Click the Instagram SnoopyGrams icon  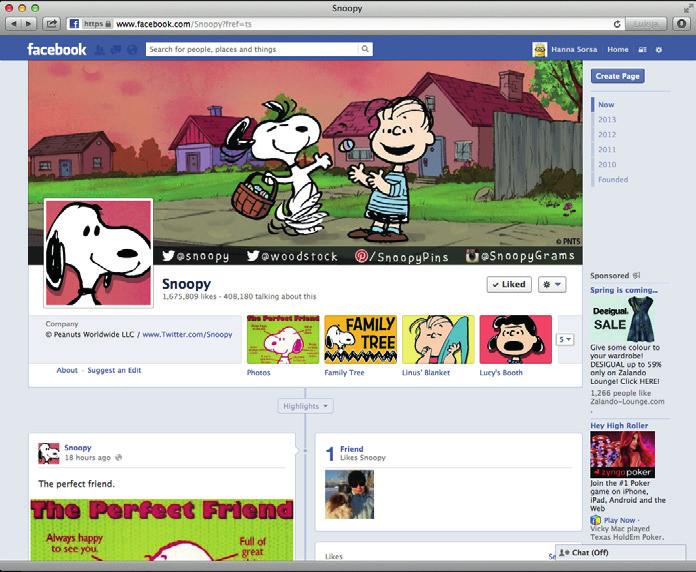tap(472, 256)
